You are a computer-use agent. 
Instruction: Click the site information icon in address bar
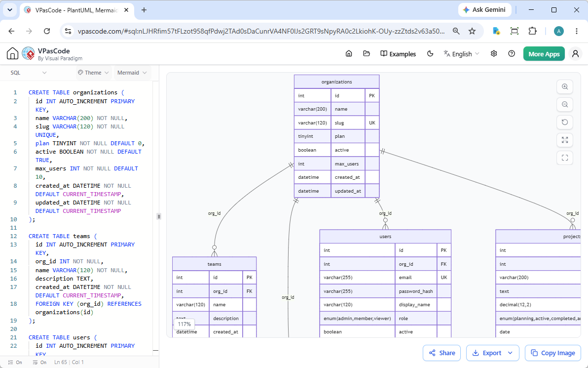click(x=68, y=31)
